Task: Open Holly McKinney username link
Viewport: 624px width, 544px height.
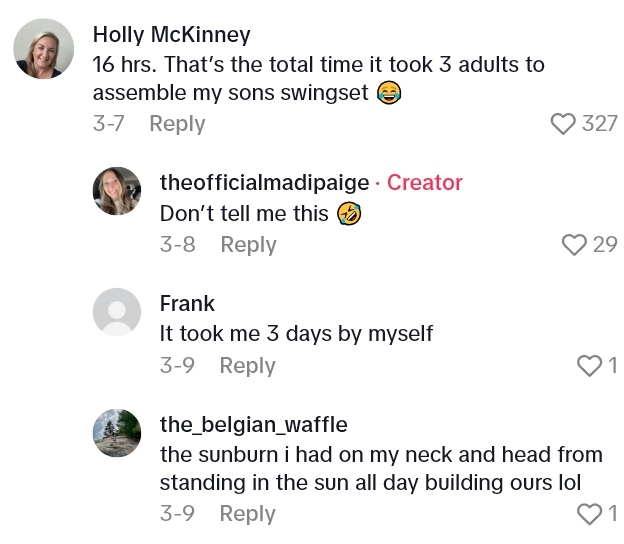Action: click(171, 35)
